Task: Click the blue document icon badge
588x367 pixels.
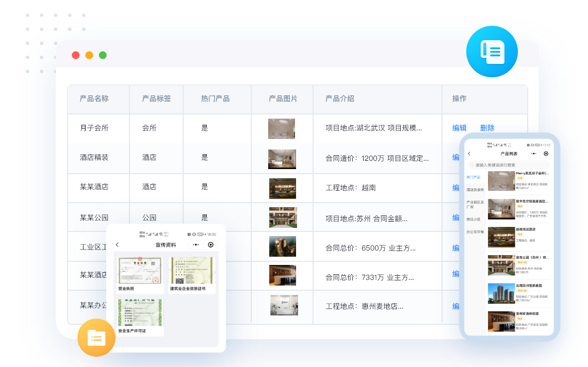Action: pos(492,52)
